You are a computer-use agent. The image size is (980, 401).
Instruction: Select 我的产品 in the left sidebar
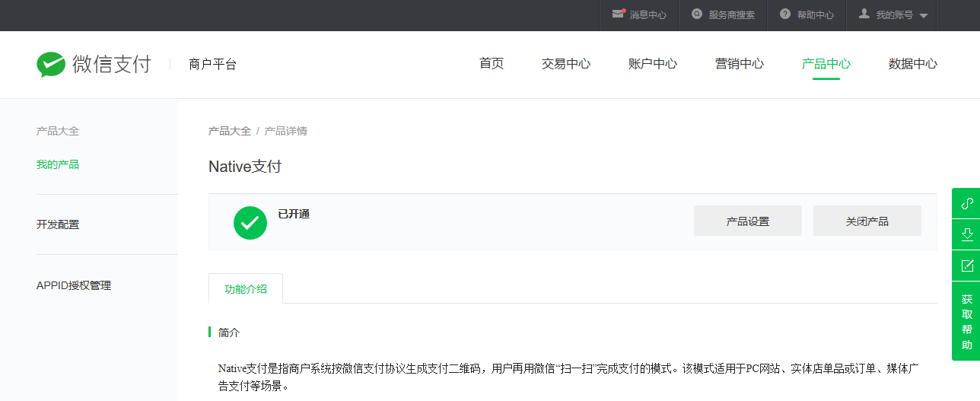coord(58,164)
